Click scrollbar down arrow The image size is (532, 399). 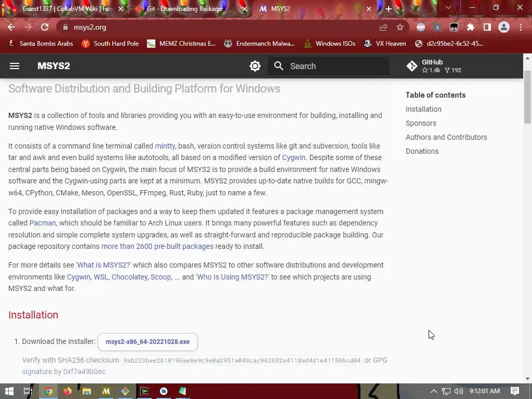(x=528, y=379)
